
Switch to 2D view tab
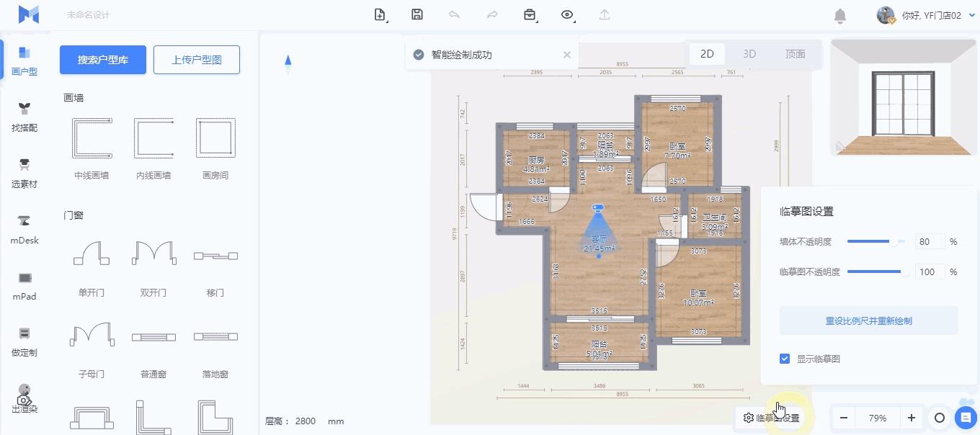(x=707, y=54)
